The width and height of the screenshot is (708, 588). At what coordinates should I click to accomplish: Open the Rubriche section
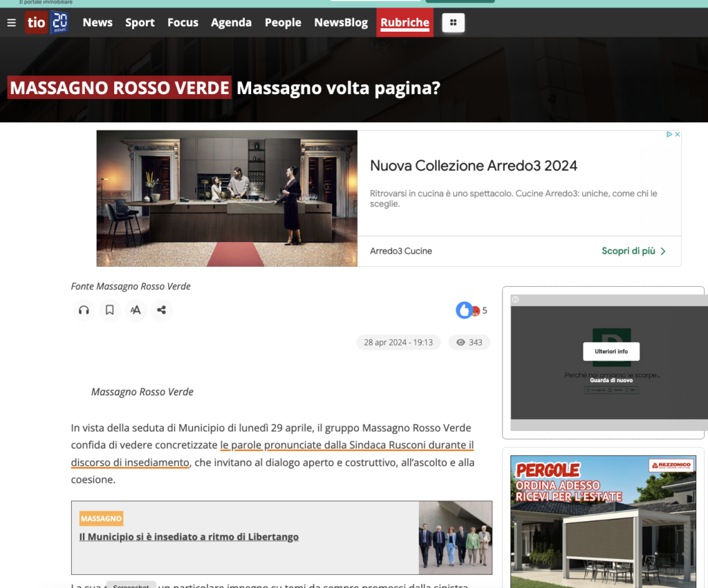click(404, 22)
